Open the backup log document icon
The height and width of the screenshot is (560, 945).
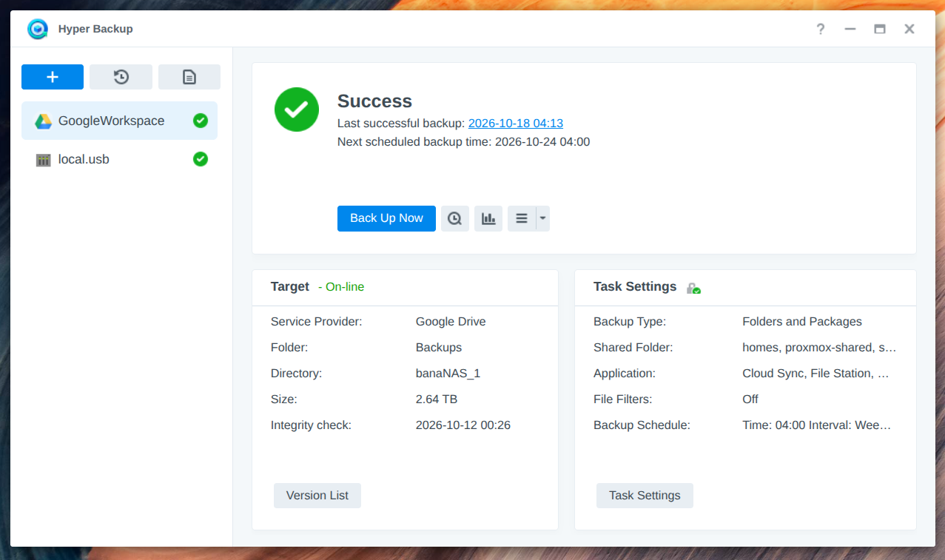pyautogui.click(x=189, y=77)
